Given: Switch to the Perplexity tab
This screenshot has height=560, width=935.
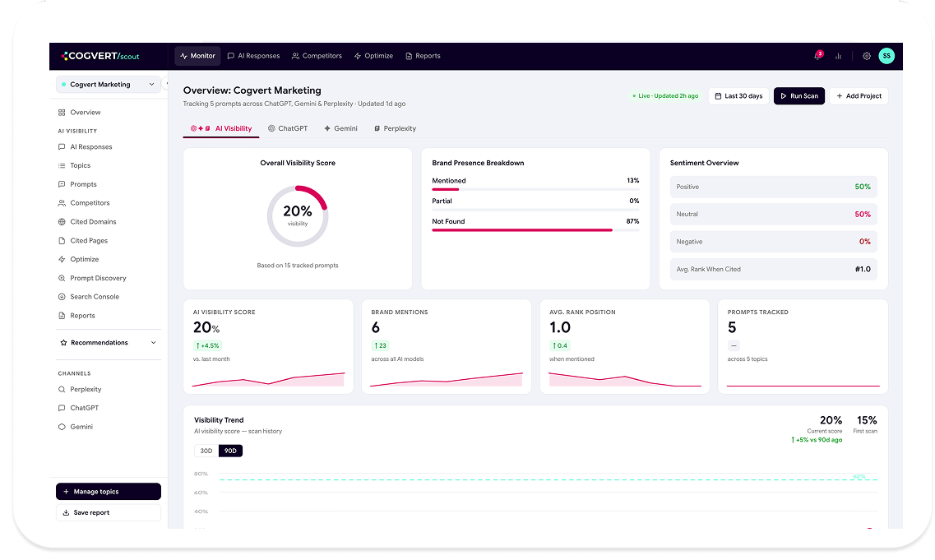Looking at the screenshot, I should click(395, 129).
